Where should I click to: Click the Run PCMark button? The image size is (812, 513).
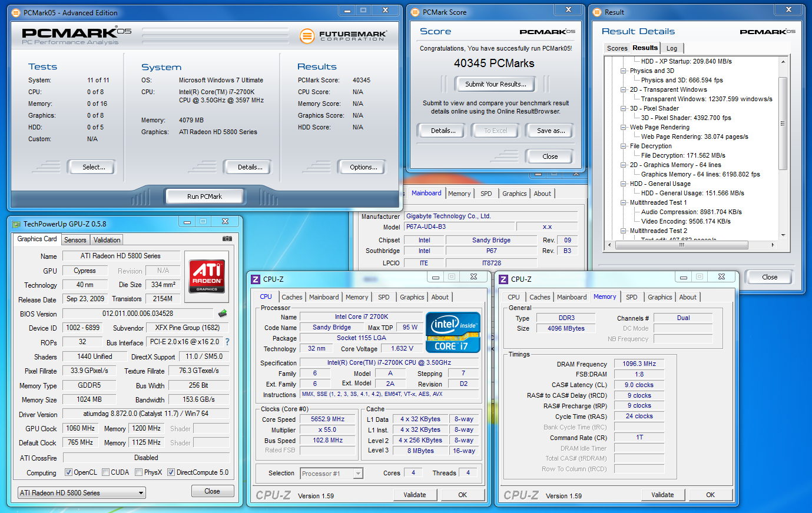pos(204,196)
